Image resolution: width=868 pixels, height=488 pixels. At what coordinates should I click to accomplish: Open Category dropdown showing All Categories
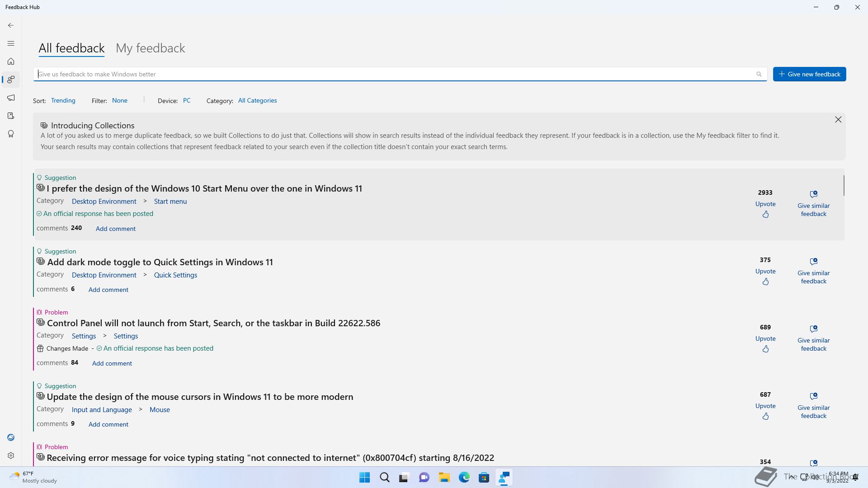[257, 100]
